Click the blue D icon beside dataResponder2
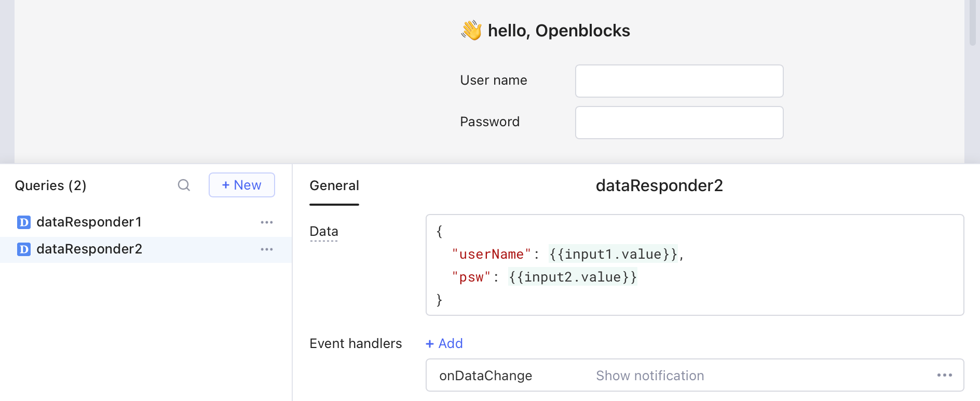The width and height of the screenshot is (980, 401). [24, 249]
